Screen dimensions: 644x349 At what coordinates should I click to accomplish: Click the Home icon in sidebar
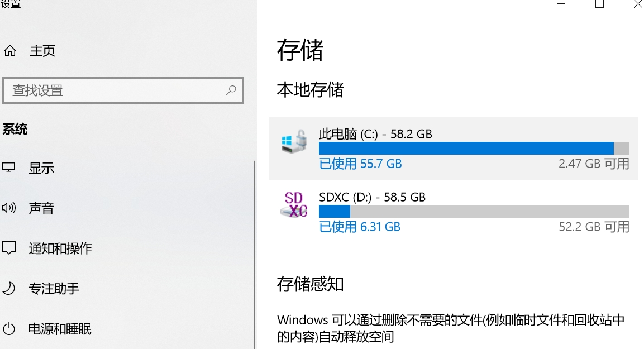9,51
